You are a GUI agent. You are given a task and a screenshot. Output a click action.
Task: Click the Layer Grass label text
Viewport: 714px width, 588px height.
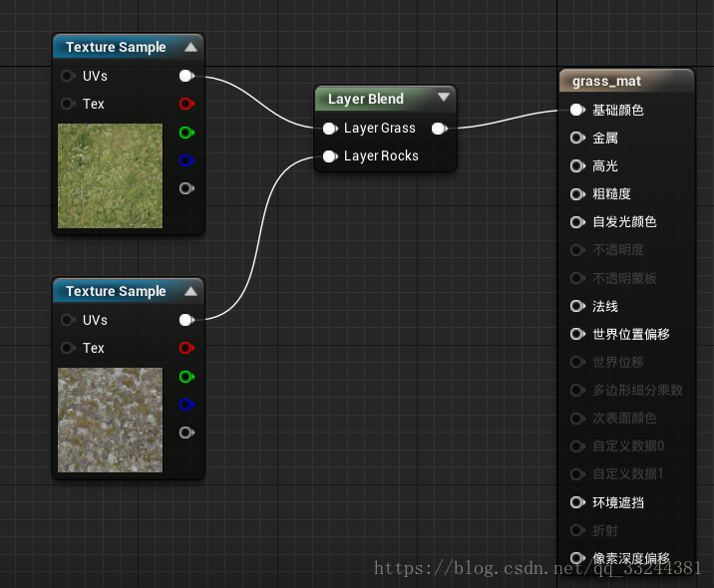point(379,129)
